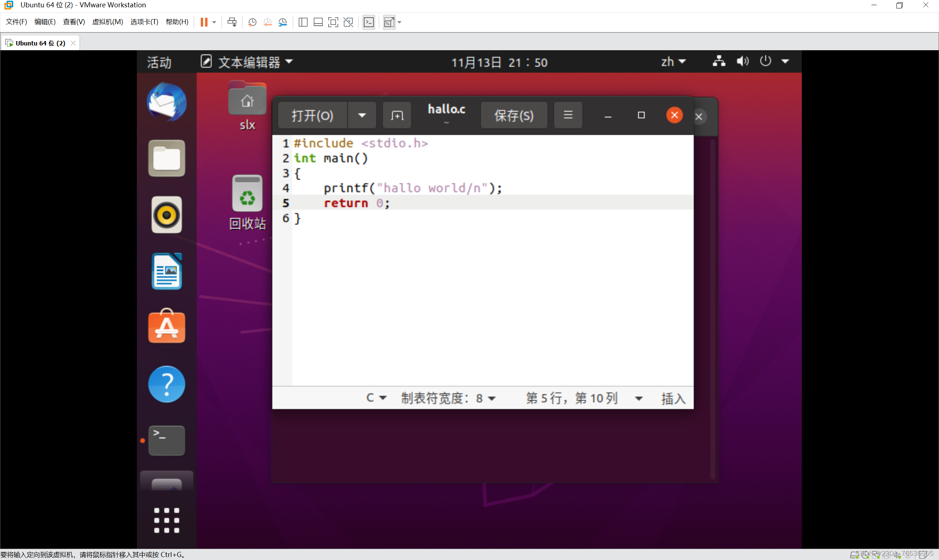Open the tab width dropdown
The image size is (939, 560).
point(448,398)
